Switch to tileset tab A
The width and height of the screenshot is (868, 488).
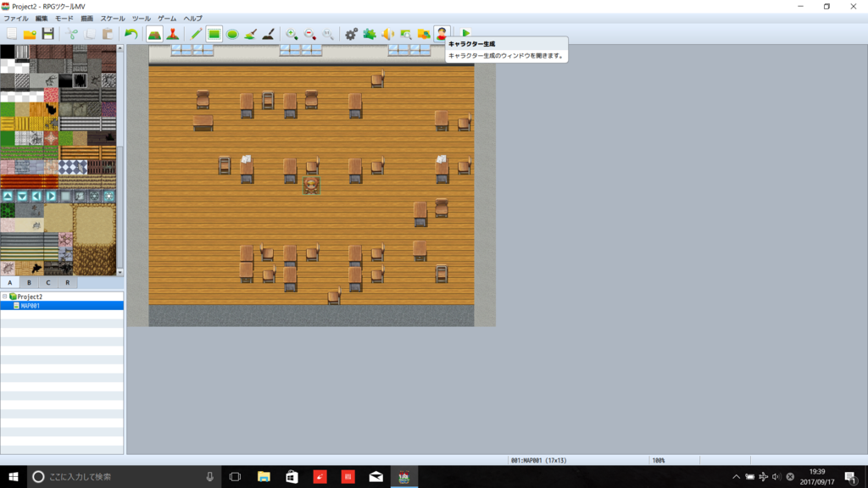pyautogui.click(x=10, y=282)
